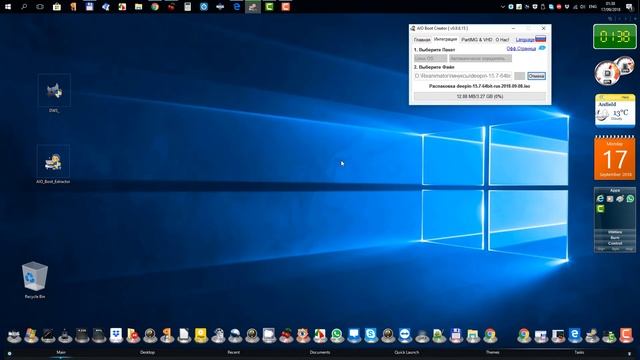Click the Language link in AIO Boot Creator

(525, 40)
